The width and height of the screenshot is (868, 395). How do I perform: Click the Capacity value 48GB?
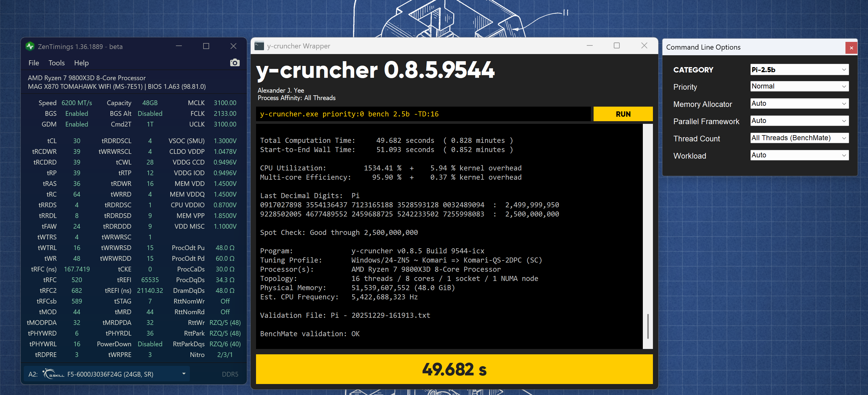tap(150, 103)
